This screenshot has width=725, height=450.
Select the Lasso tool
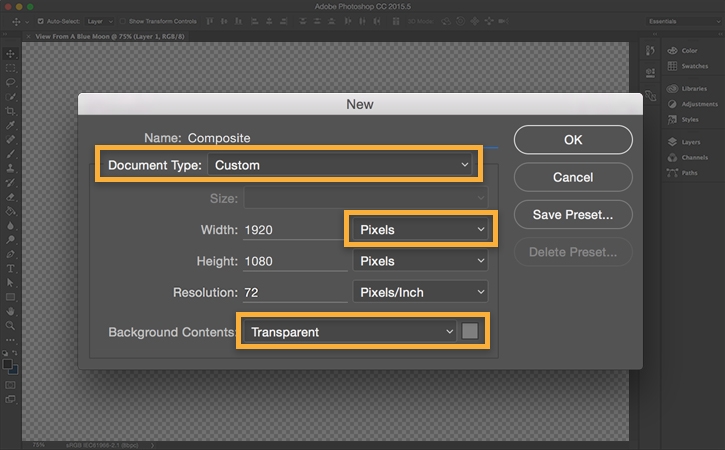pyautogui.click(x=11, y=82)
